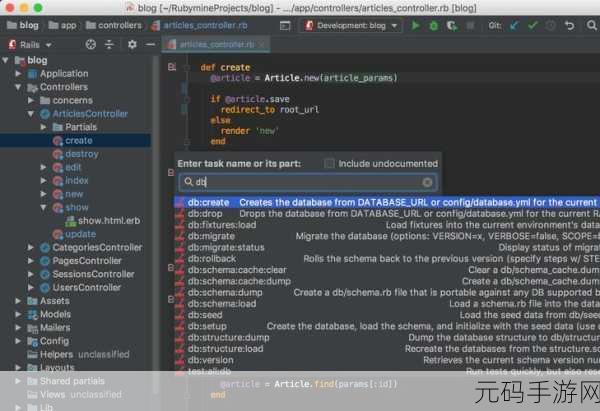The height and width of the screenshot is (411, 600).
Task: Collapse all icon in project panel toolbar
Action: click(x=109, y=45)
